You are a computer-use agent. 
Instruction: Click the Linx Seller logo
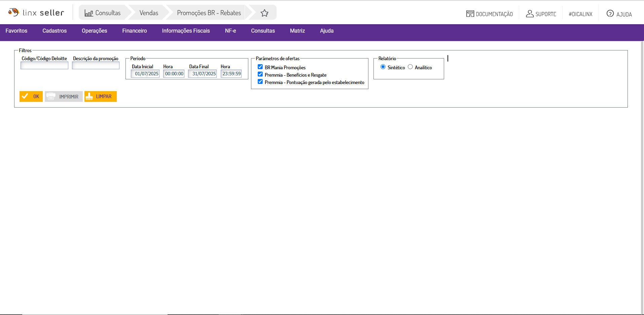(36, 12)
